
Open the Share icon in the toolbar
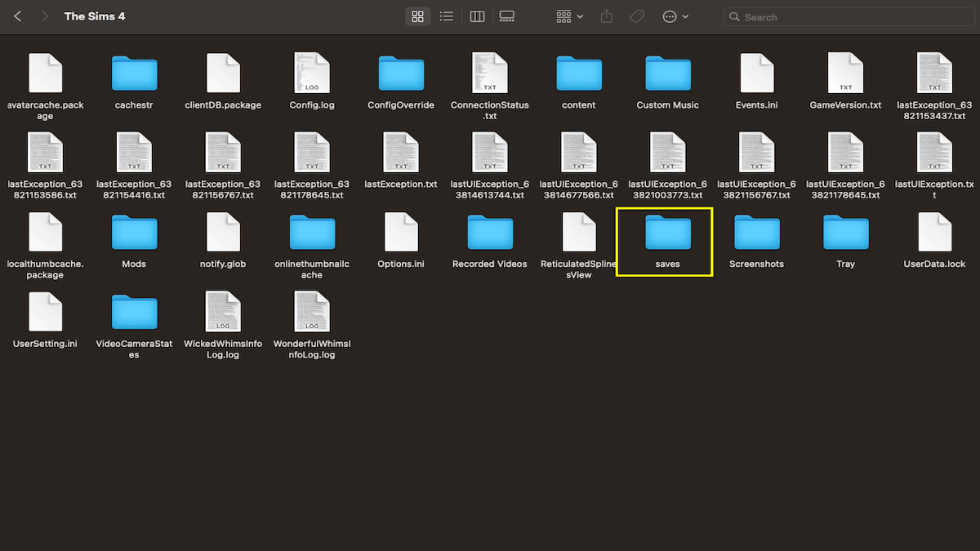pyautogui.click(x=606, y=16)
